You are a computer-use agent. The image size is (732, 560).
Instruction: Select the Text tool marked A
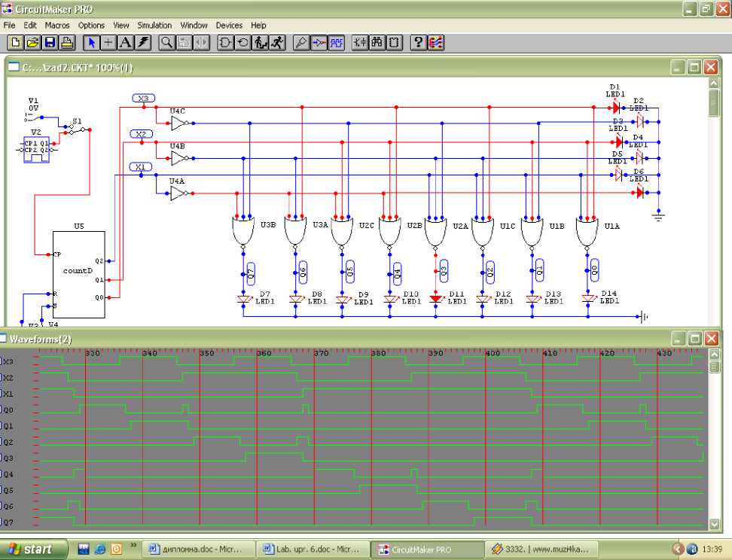tap(126, 43)
